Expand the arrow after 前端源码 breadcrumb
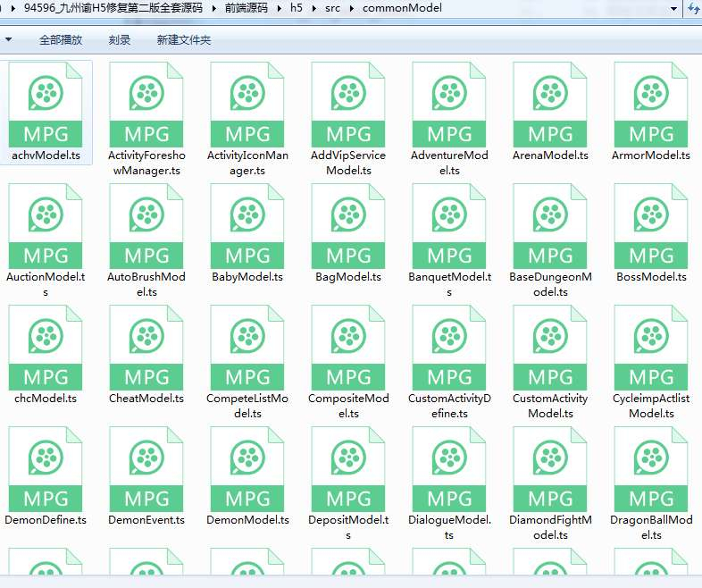The height and width of the screenshot is (588, 702). pyautogui.click(x=280, y=9)
